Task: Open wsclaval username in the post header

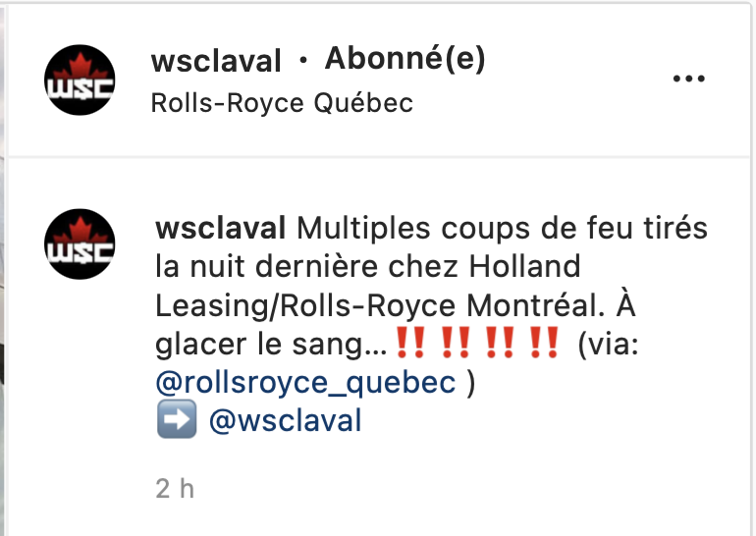Action: pos(216,61)
